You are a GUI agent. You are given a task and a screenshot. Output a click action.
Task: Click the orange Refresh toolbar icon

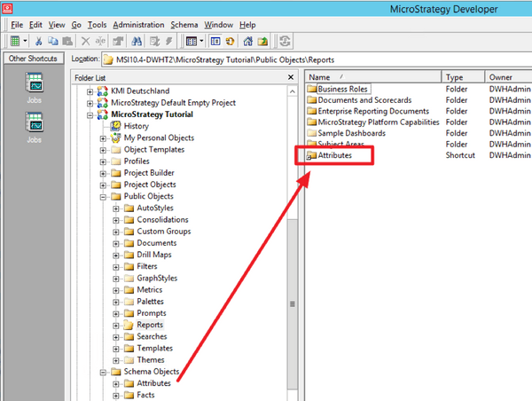coord(230,41)
